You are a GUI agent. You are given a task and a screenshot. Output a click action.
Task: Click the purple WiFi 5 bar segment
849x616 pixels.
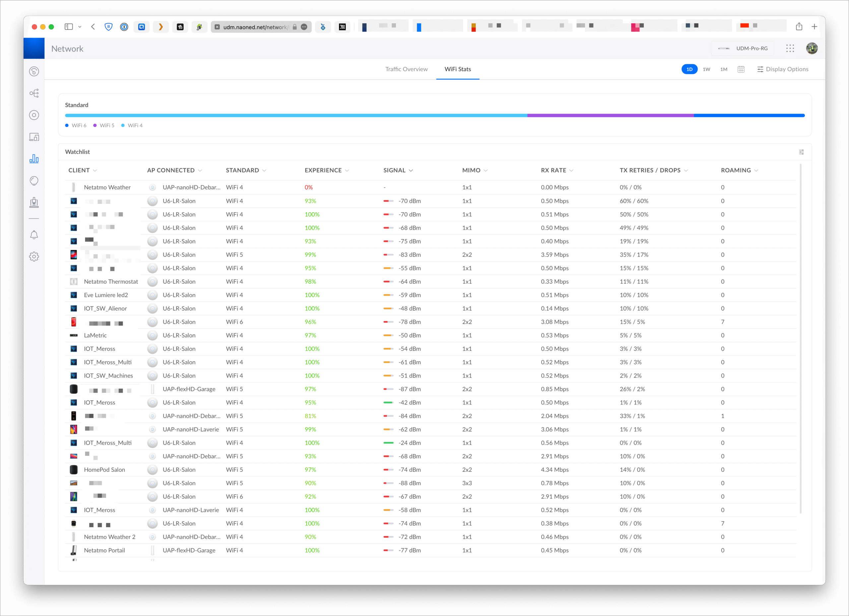610,116
